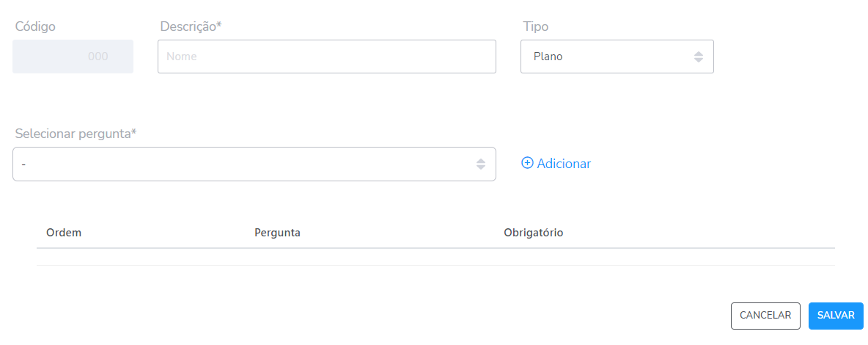Select the Pergunta column header
Viewport: 868px width, 345px height.
pos(277,233)
